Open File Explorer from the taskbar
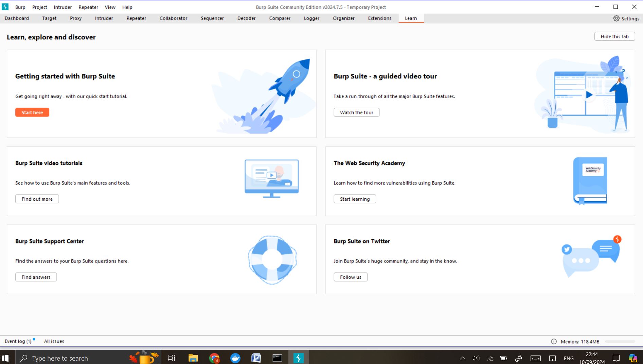Screen dimensions: 643x364 coord(193,358)
